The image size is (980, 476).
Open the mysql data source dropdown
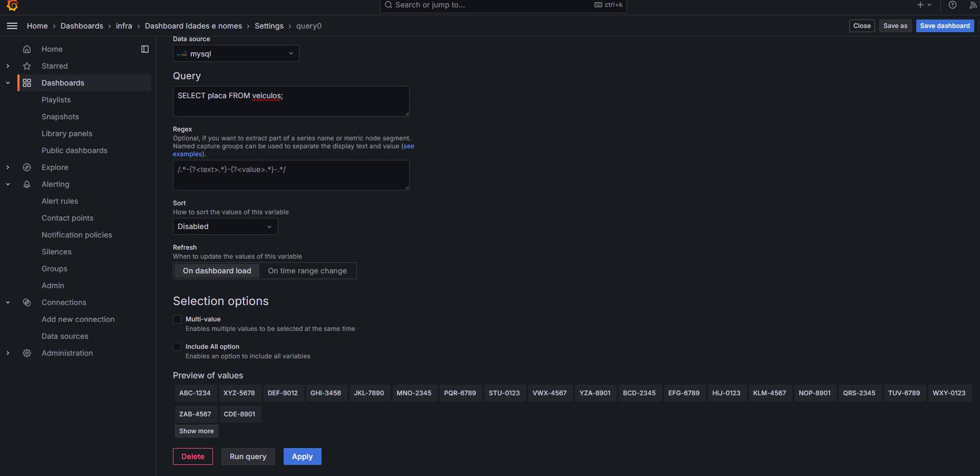[x=236, y=53]
